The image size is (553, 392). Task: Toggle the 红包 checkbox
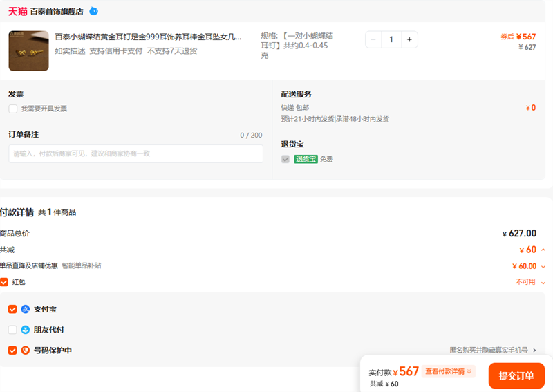coord(4,282)
